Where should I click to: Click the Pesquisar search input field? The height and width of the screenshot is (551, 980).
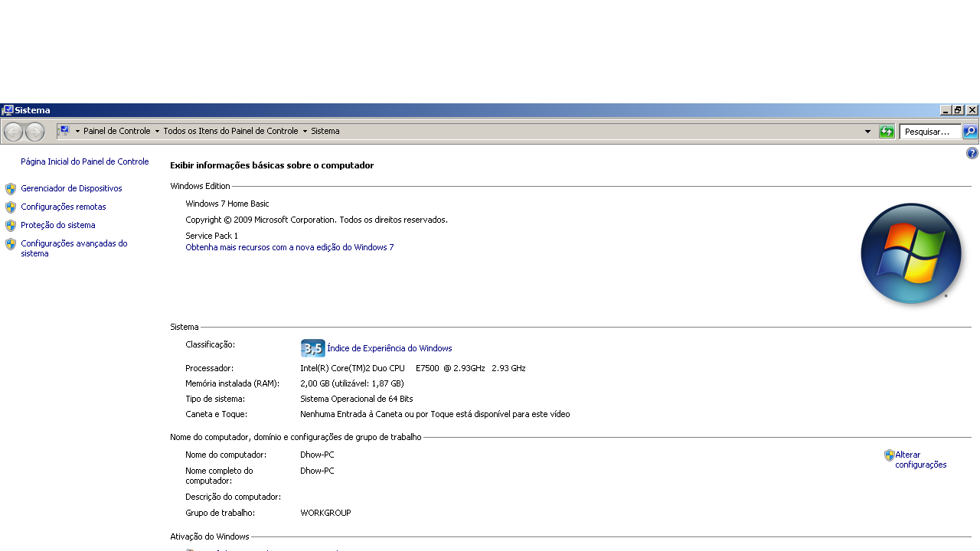[929, 132]
